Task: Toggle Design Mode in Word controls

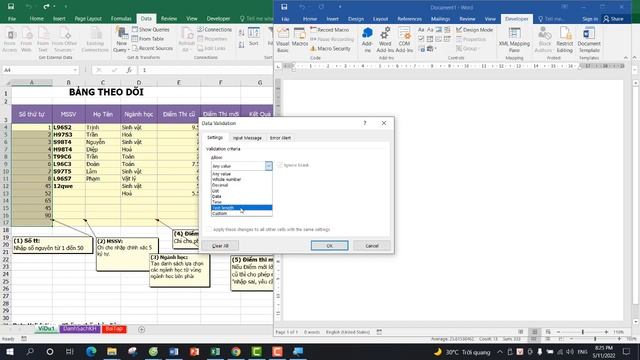Action: click(474, 30)
